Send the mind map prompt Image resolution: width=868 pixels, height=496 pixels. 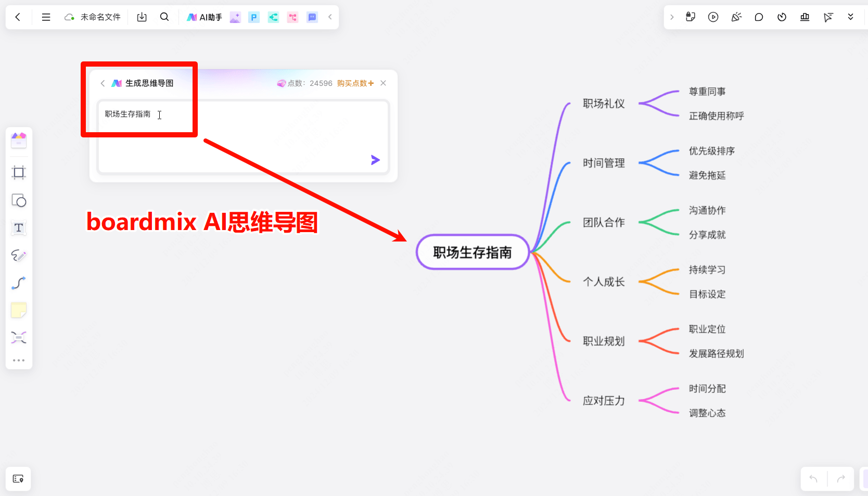375,160
